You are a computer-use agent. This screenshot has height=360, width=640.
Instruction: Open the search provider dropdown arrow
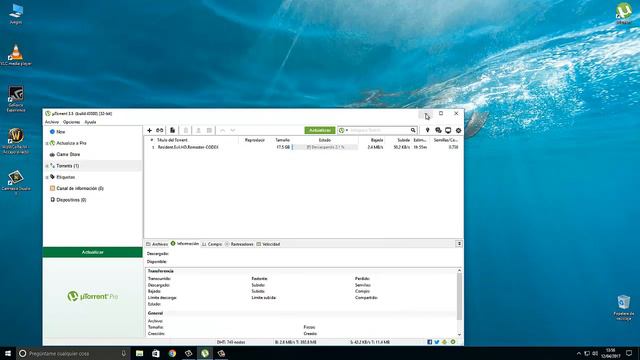[x=347, y=130]
